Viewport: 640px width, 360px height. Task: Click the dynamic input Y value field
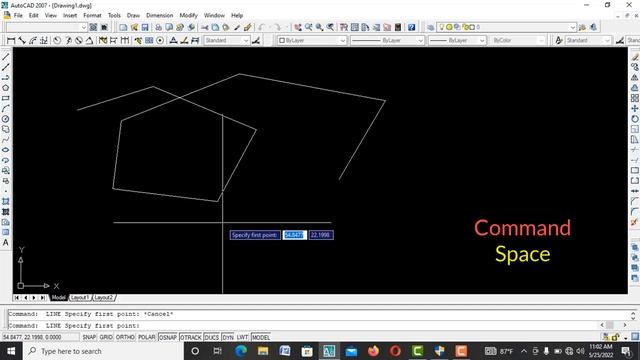click(x=321, y=235)
